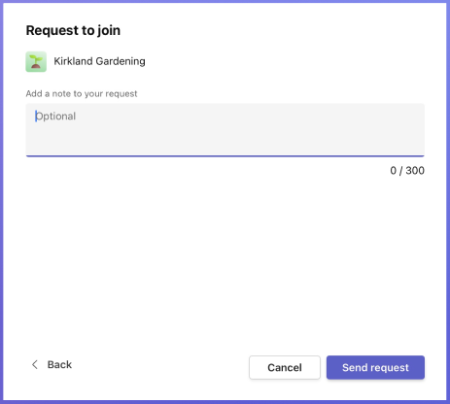Place cursor on the Optional placeholder text

[56, 116]
